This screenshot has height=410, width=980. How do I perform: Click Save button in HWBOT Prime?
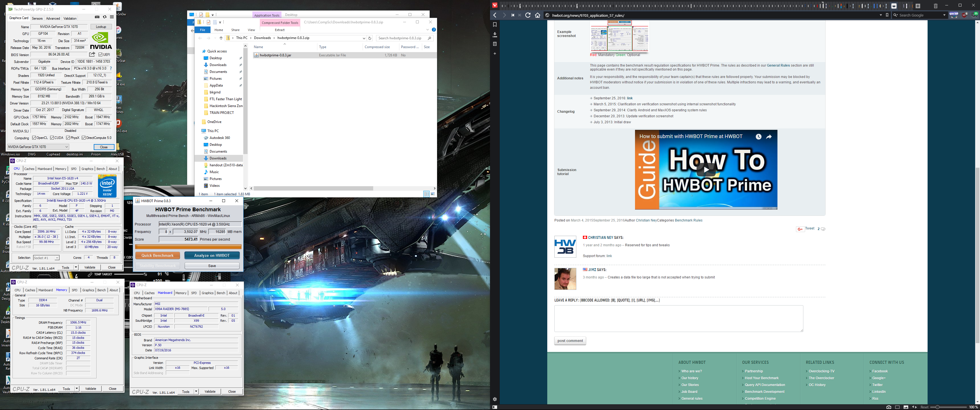[212, 266]
